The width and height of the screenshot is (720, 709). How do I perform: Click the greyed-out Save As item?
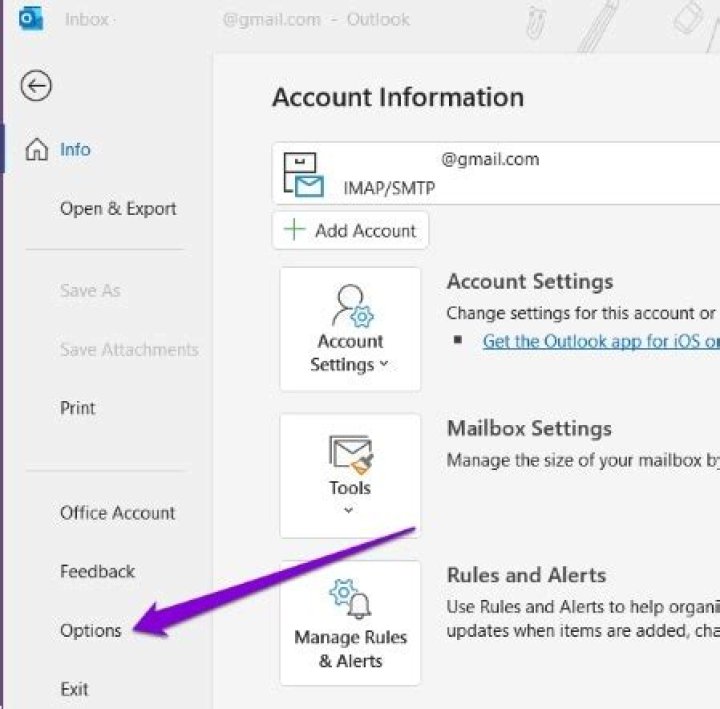coord(90,291)
